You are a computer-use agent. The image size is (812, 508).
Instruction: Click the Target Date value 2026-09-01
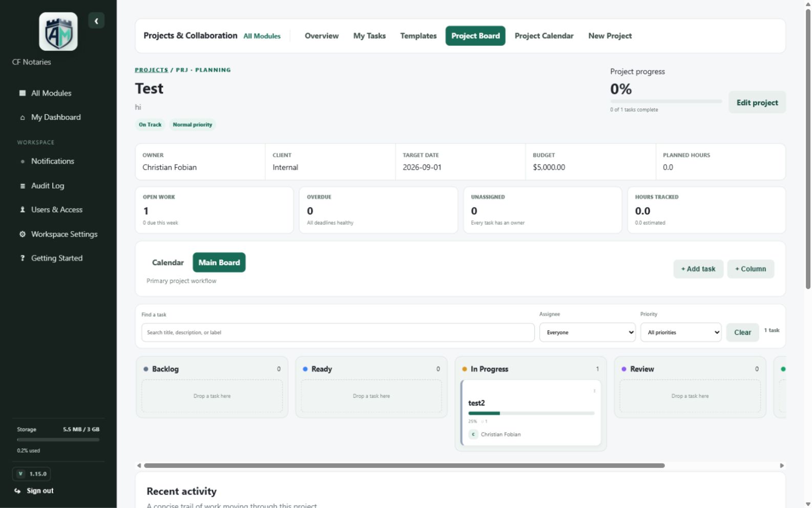(422, 168)
